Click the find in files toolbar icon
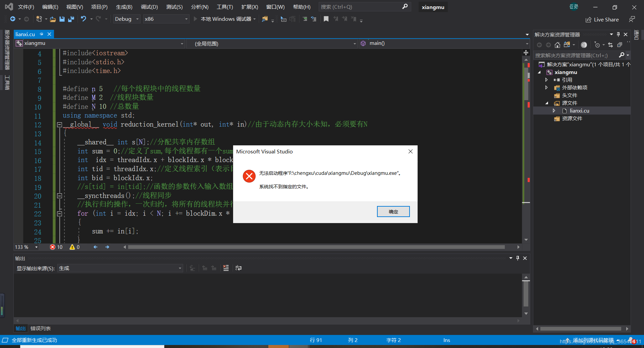 pyautogui.click(x=265, y=19)
